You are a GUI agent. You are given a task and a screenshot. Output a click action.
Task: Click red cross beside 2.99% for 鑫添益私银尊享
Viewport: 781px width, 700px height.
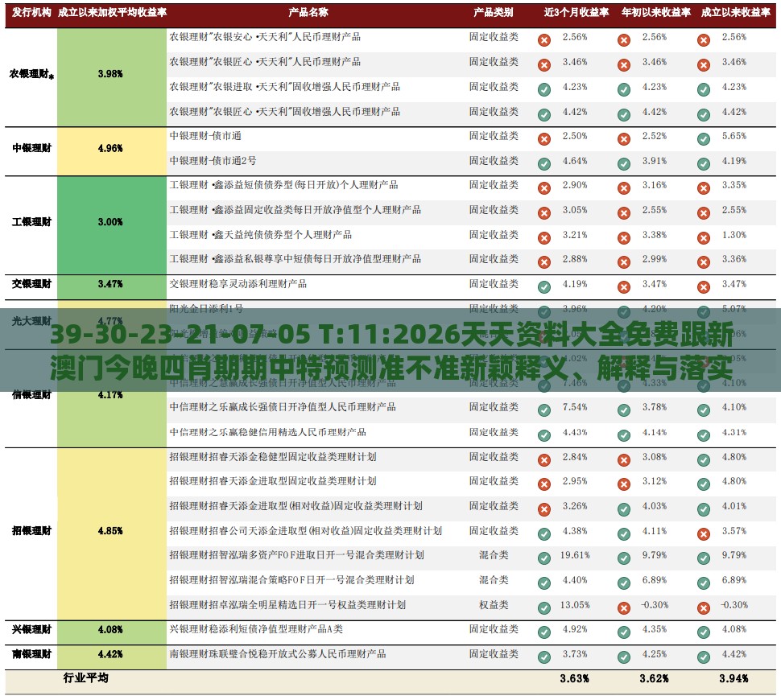624,262
